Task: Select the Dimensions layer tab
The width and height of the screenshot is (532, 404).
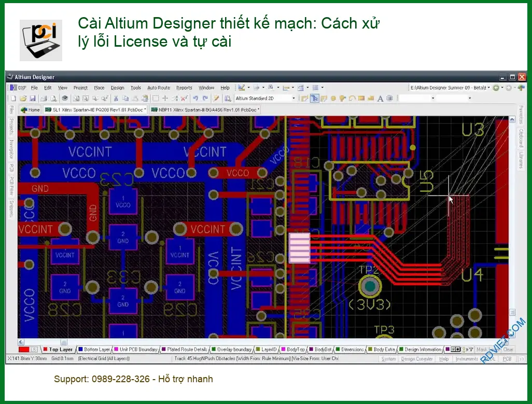Action: click(x=349, y=350)
